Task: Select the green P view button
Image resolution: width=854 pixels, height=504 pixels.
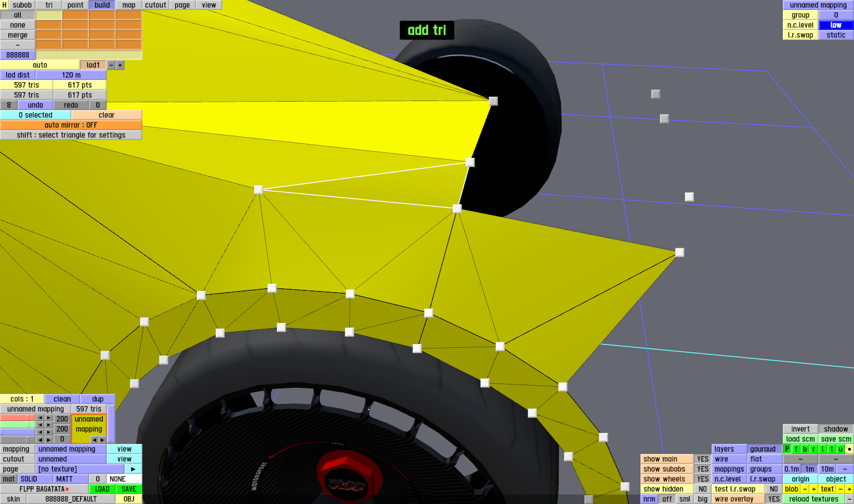Action: click(x=787, y=449)
